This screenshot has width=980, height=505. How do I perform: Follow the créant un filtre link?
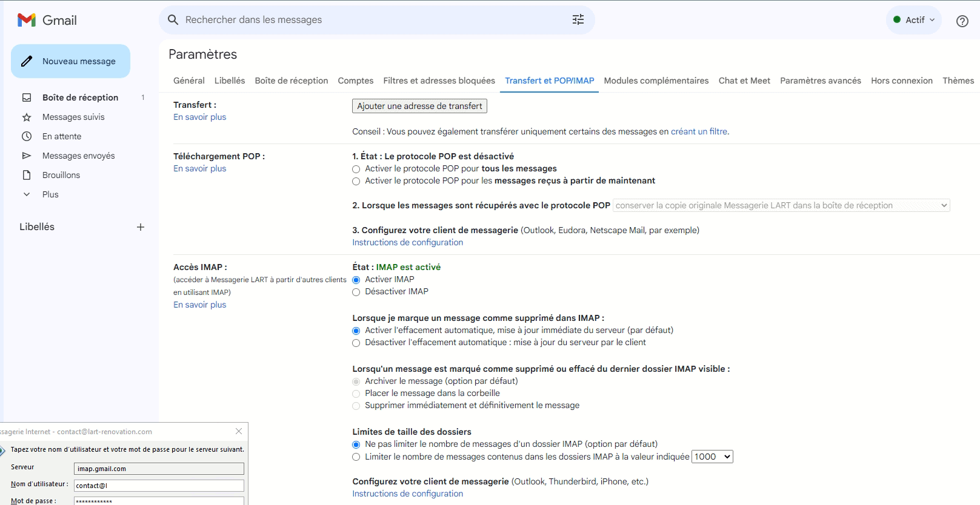click(x=699, y=131)
